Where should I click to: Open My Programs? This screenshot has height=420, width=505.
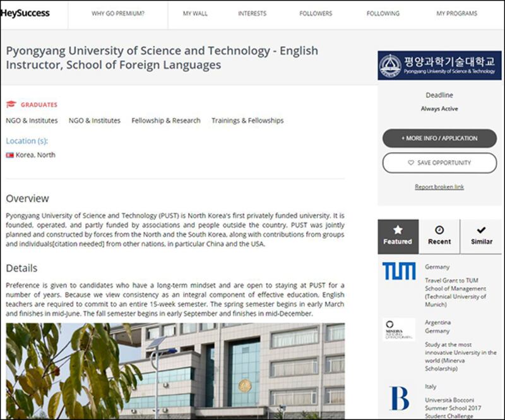[456, 13]
